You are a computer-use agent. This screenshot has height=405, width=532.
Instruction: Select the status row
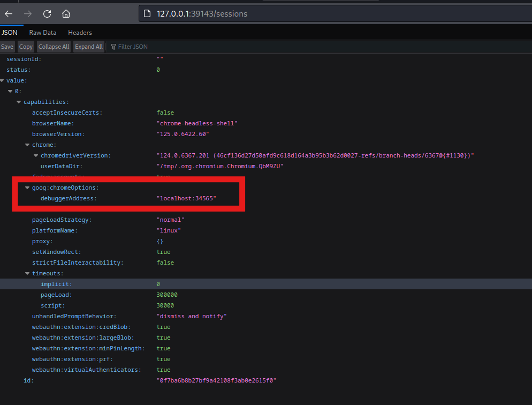coord(266,70)
